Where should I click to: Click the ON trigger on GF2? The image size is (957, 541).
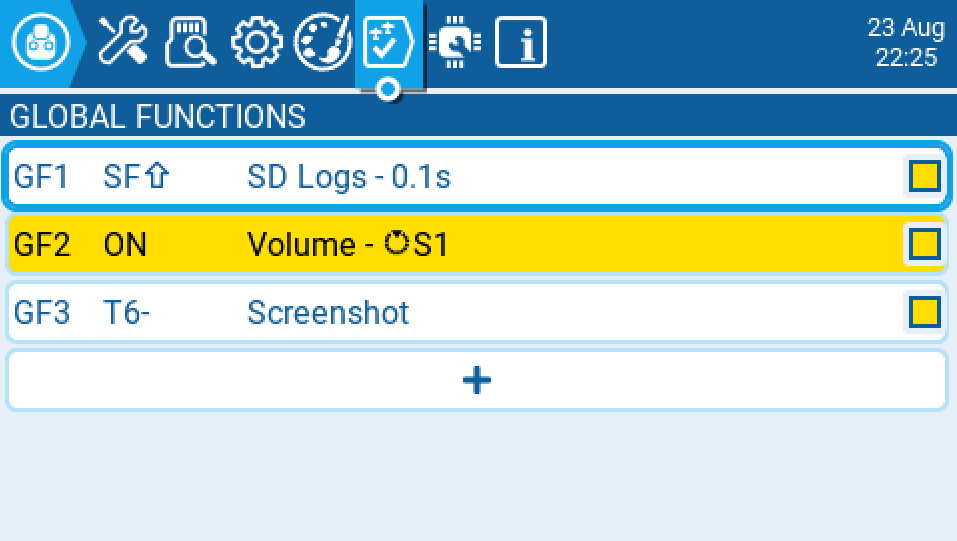tap(125, 244)
